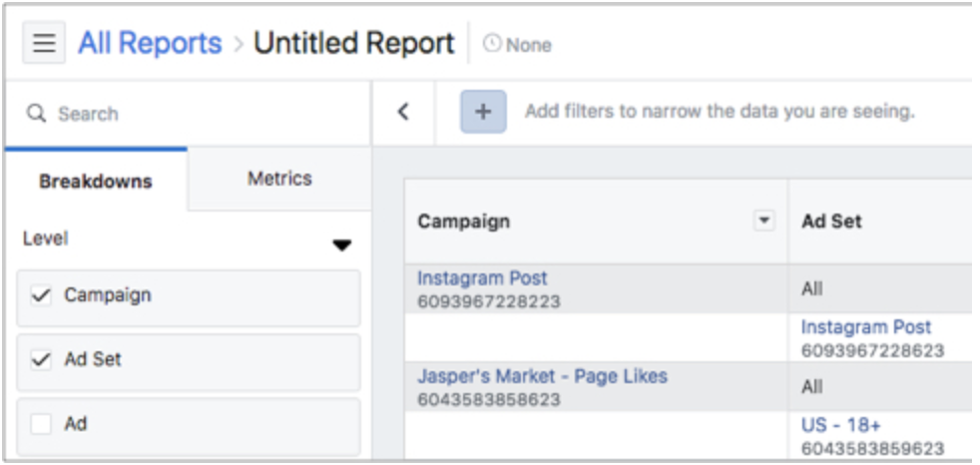Collapse the sidebar with left chevron
This screenshot has height=465, width=980.
click(403, 112)
